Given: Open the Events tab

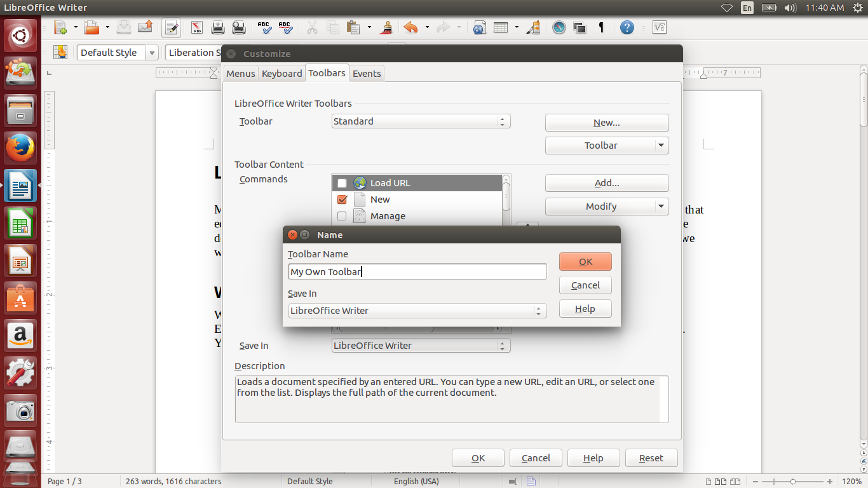Looking at the screenshot, I should 367,74.
